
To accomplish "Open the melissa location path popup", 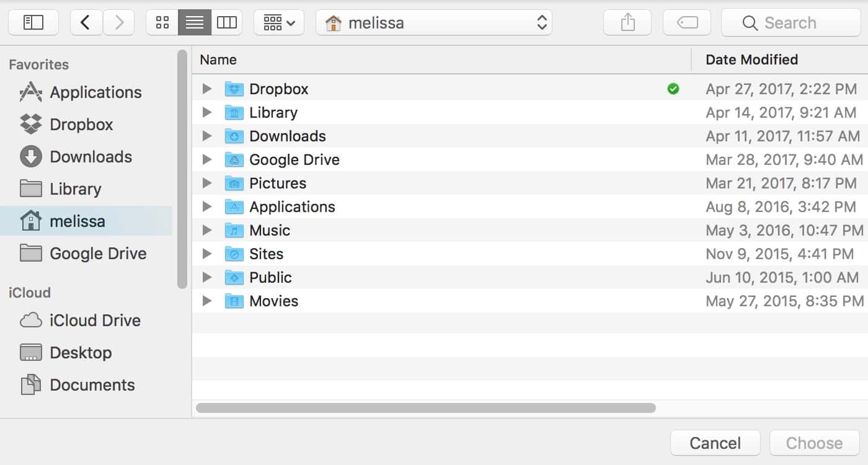I will [434, 23].
